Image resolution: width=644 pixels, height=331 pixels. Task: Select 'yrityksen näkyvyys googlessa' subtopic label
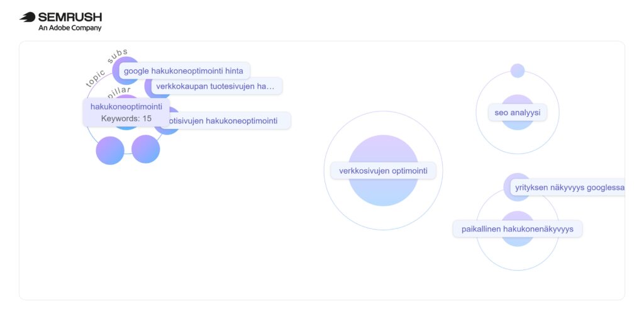click(x=568, y=188)
